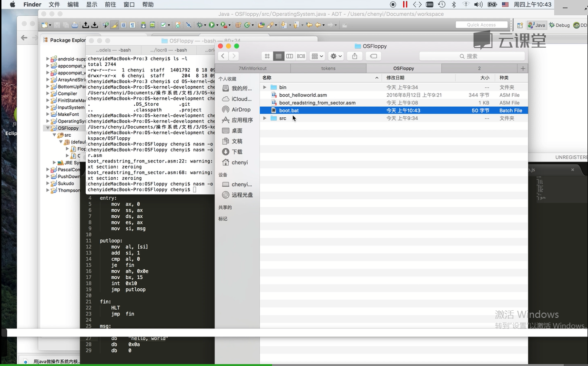Switch Finder to icon view
Image resolution: width=588 pixels, height=366 pixels.
267,56
